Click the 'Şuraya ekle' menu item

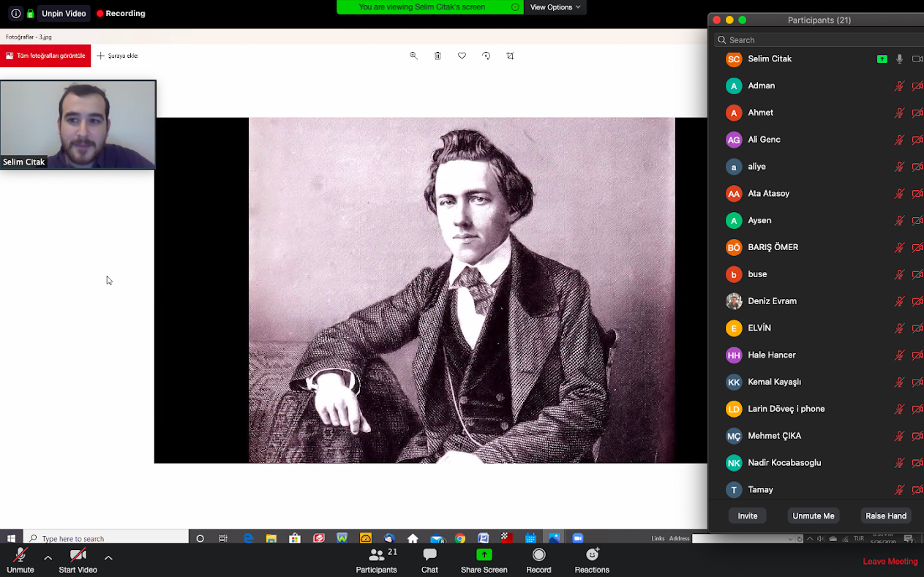point(118,56)
